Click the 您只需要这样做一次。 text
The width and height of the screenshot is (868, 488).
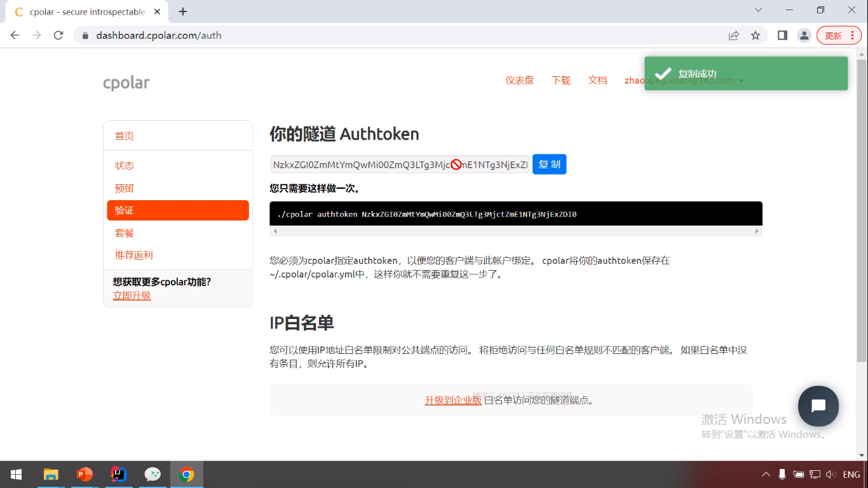click(x=315, y=189)
